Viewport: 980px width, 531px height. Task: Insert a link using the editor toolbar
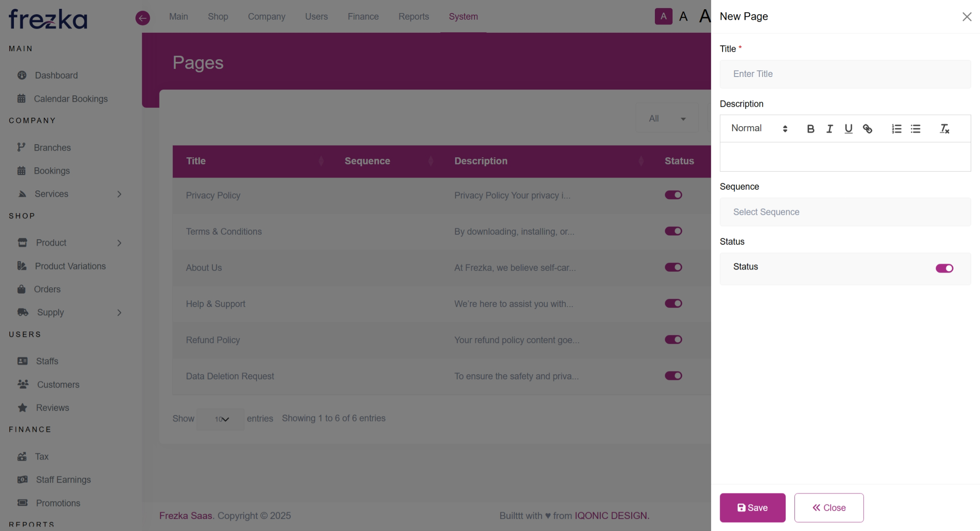click(867, 129)
